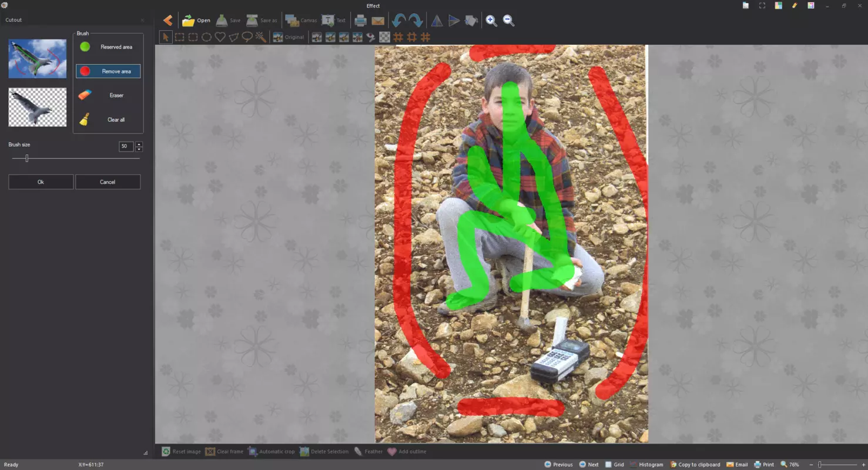
Task: Click the envelope email icon in toolbar
Action: [x=378, y=21]
